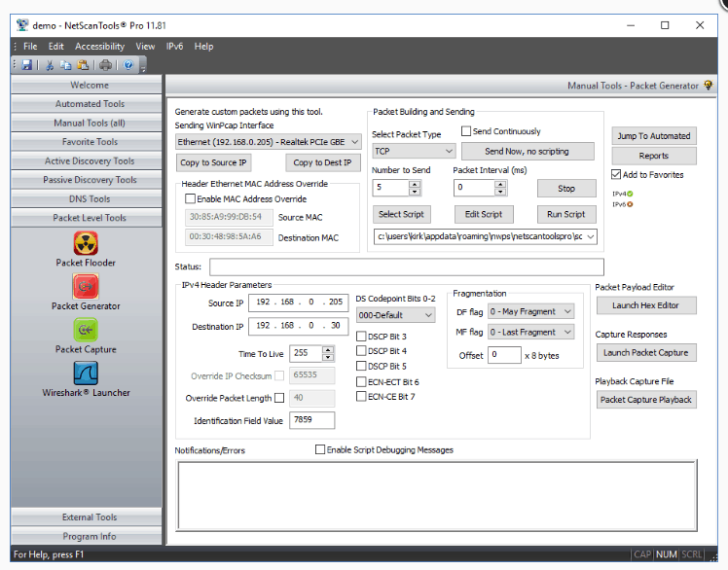Click the Print toolbar icon
Image resolution: width=728 pixels, height=570 pixels.
pos(106,65)
